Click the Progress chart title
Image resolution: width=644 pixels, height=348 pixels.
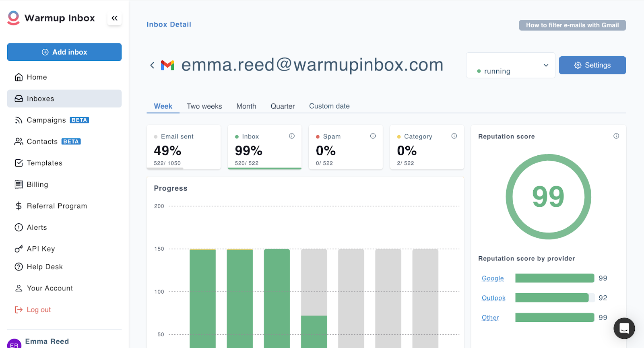171,188
